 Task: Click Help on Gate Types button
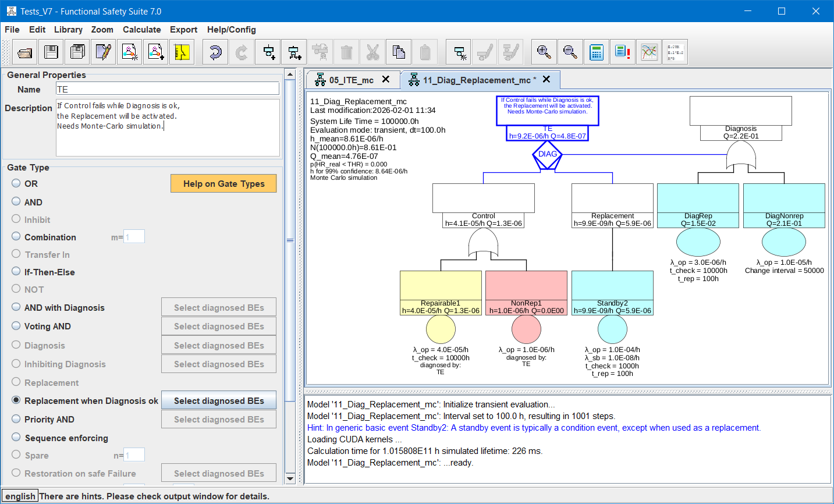[x=223, y=183]
